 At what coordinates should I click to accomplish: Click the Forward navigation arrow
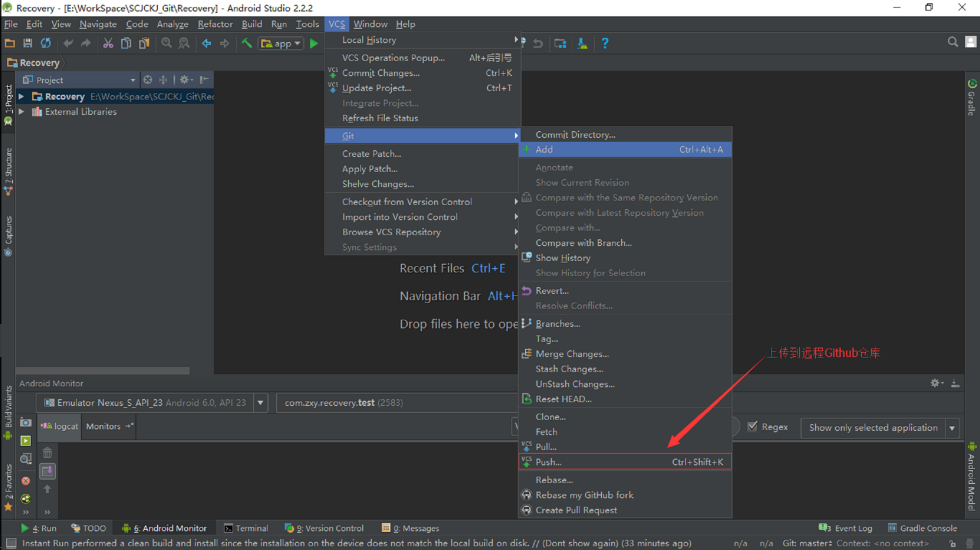click(224, 43)
